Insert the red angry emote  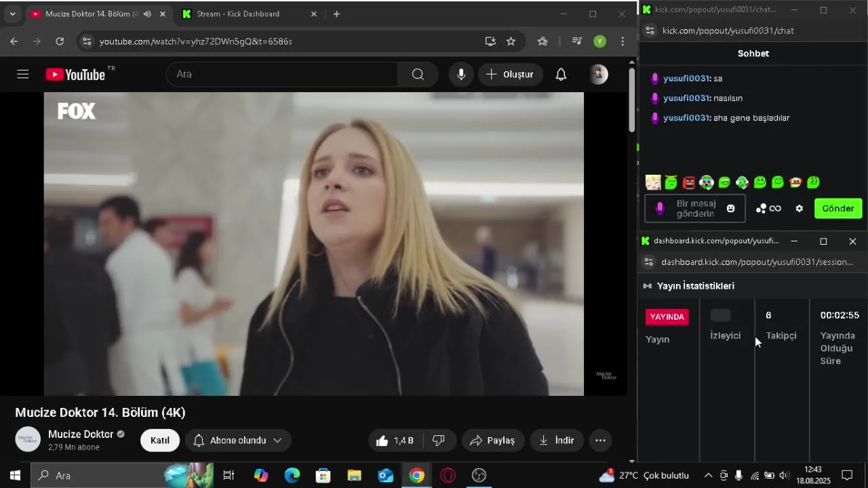click(689, 182)
